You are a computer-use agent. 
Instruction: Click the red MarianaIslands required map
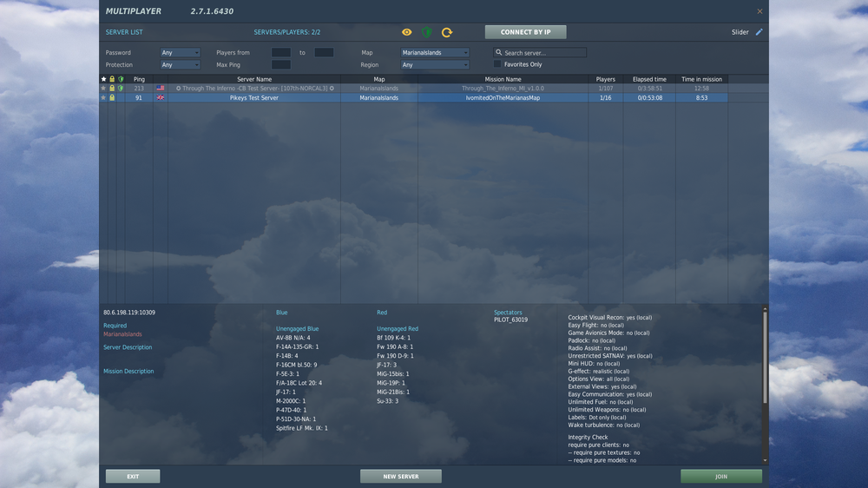pos(122,334)
